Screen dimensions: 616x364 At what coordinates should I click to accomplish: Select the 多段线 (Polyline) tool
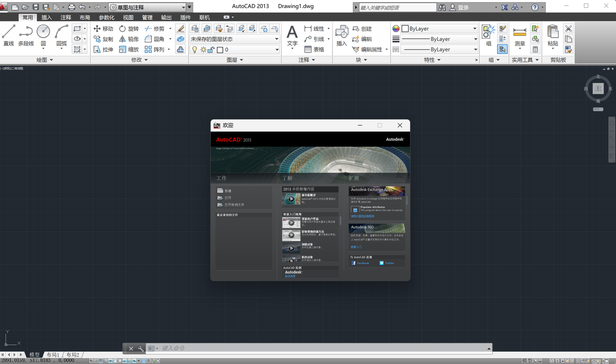(26, 35)
